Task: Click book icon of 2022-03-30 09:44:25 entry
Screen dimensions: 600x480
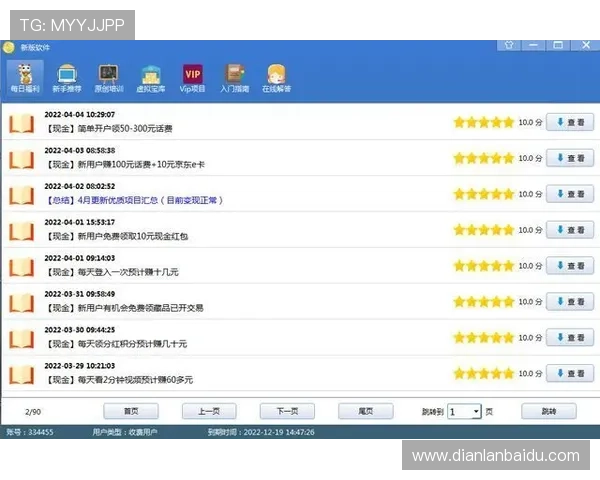Action: coord(21,338)
